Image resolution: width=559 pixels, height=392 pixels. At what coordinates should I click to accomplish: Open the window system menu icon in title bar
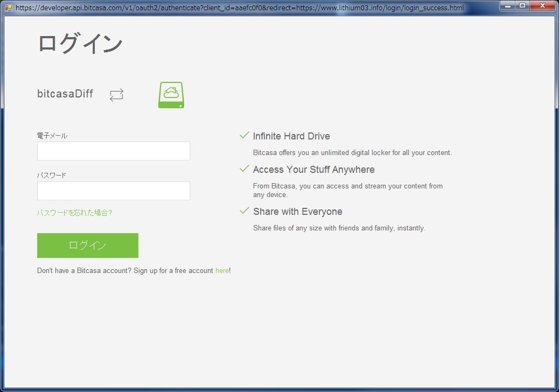(8, 8)
